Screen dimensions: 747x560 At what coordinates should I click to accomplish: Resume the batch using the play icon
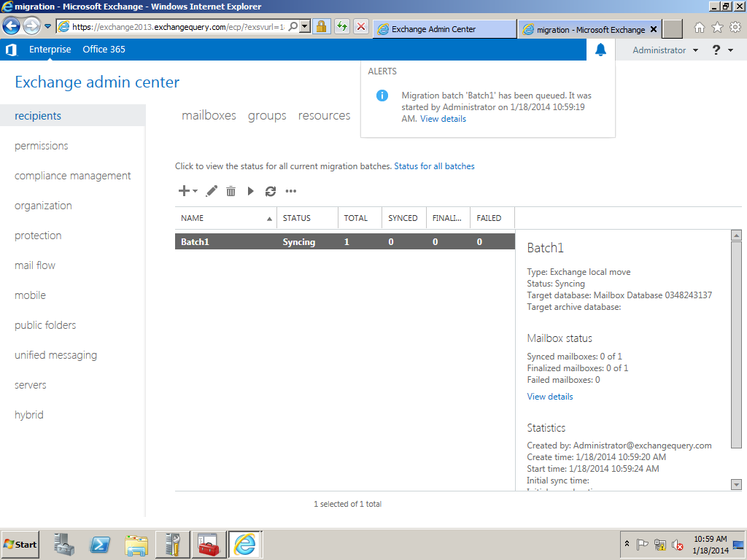pos(250,191)
